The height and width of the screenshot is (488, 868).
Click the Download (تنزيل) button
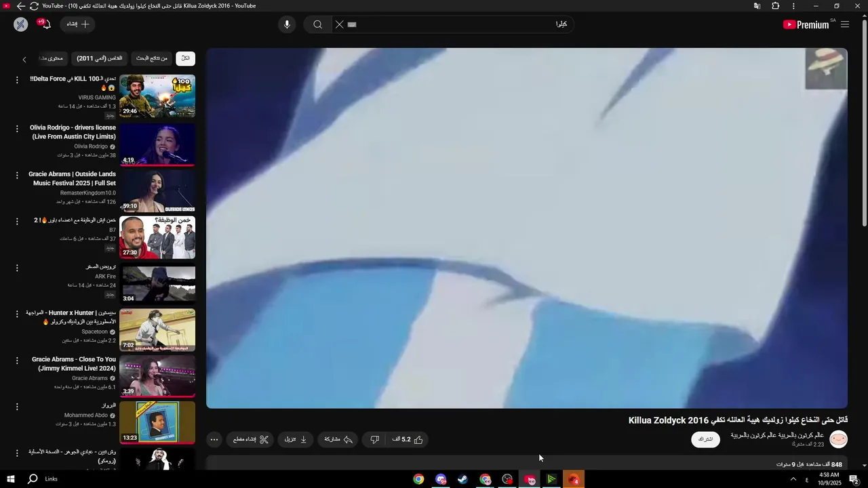point(296,439)
